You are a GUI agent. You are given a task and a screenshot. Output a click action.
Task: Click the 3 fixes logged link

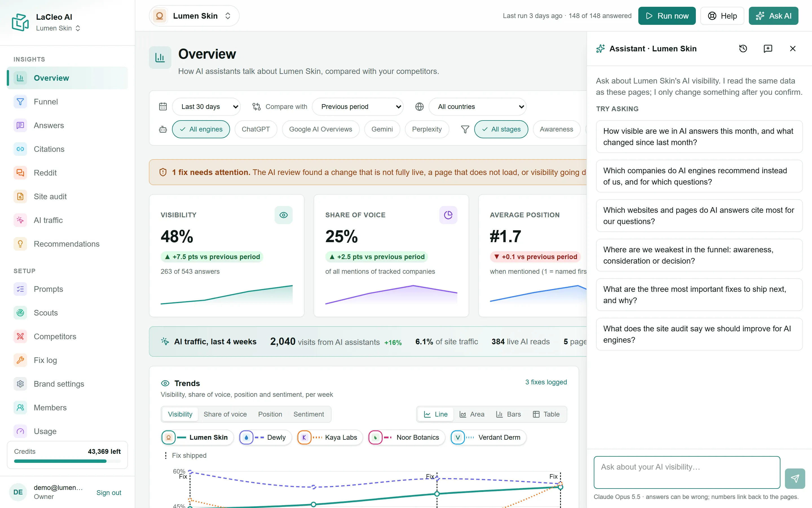coord(546,382)
